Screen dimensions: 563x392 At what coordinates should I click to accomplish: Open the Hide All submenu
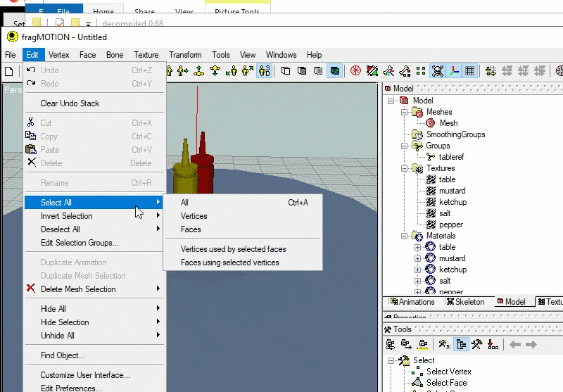coord(94,309)
